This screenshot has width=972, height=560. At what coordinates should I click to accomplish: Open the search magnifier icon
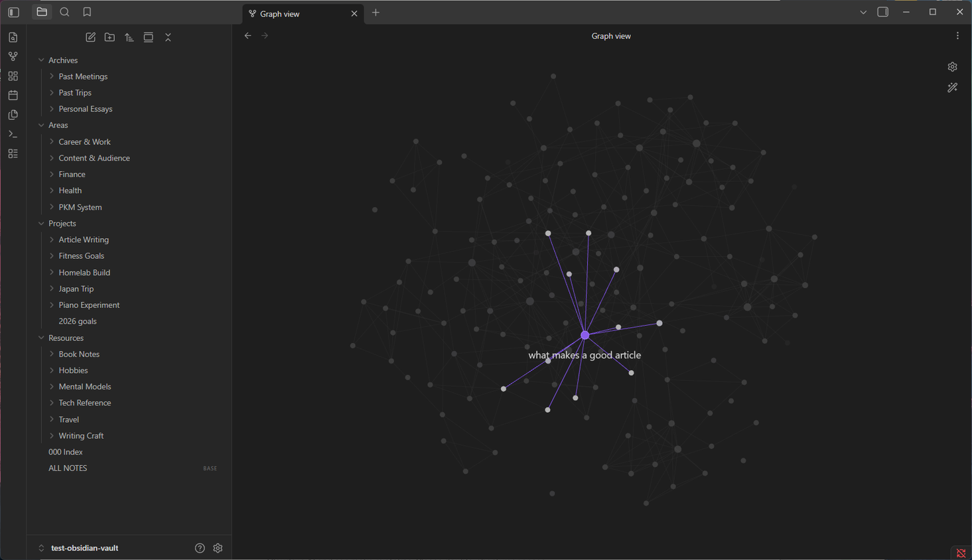pos(64,12)
